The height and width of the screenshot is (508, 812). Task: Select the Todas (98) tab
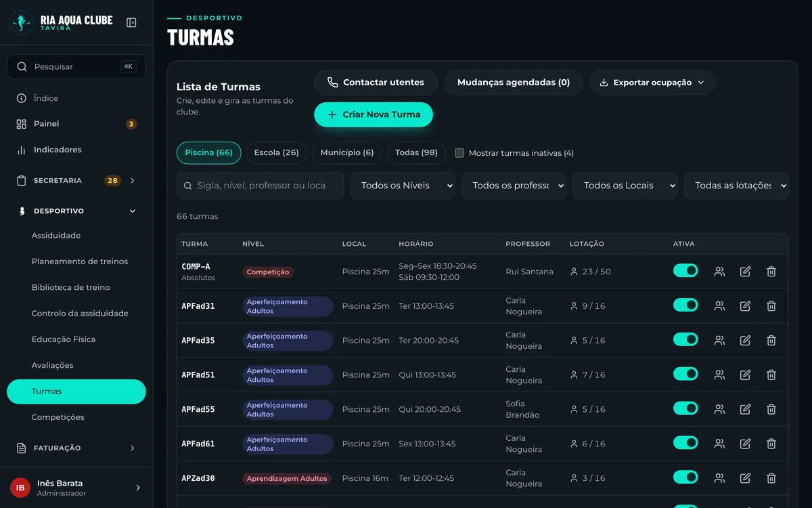[x=416, y=153]
